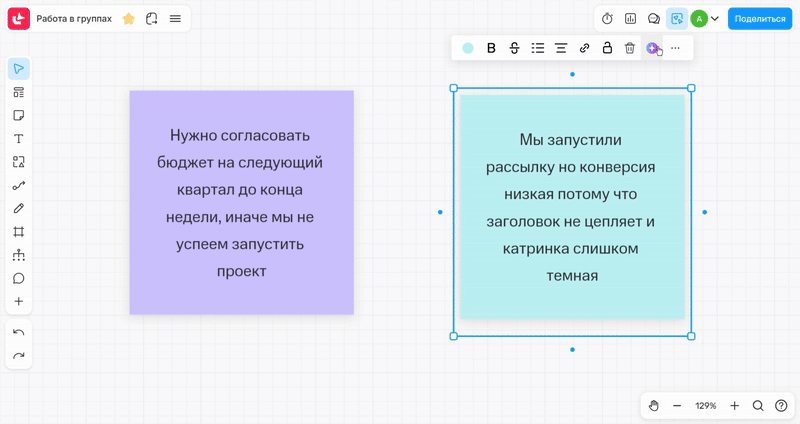The image size is (800, 424).
Task: Toggle strikethrough formatting
Action: tap(514, 48)
